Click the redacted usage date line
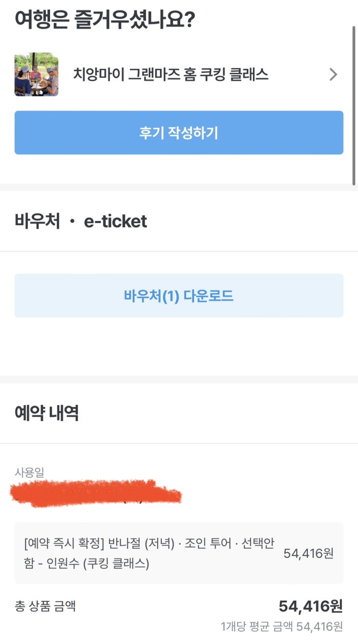The height and width of the screenshot is (644, 358). pos(96,493)
